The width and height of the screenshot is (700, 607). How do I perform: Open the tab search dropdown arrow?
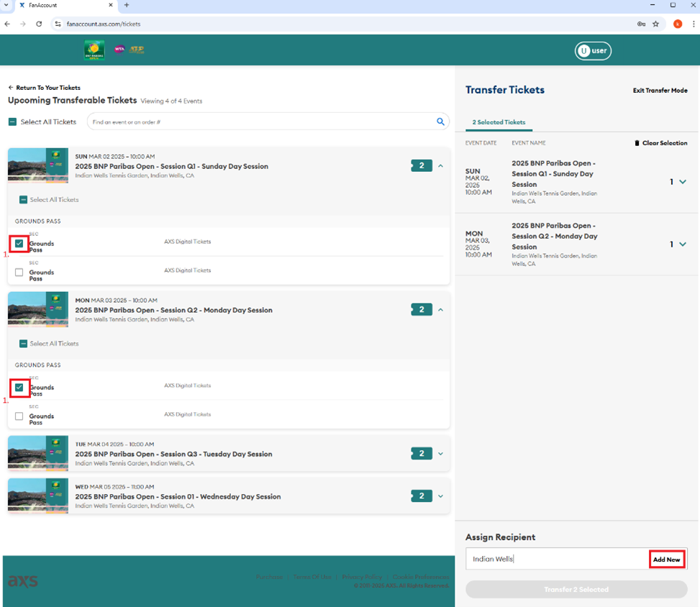(x=6, y=5)
